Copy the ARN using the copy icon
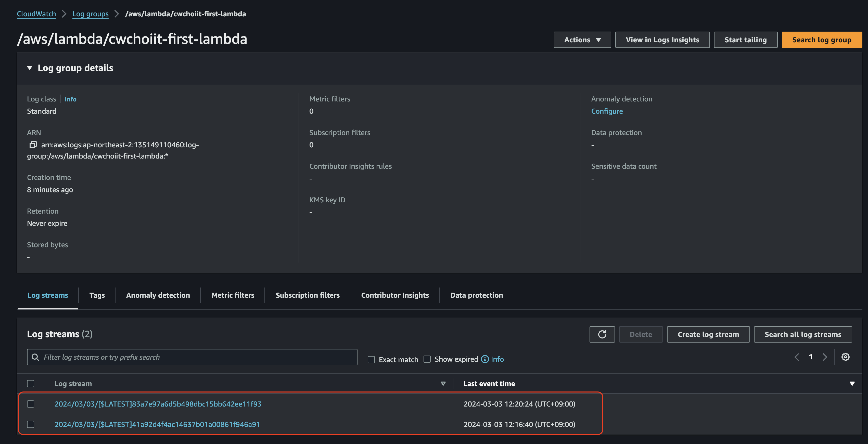 coord(33,145)
